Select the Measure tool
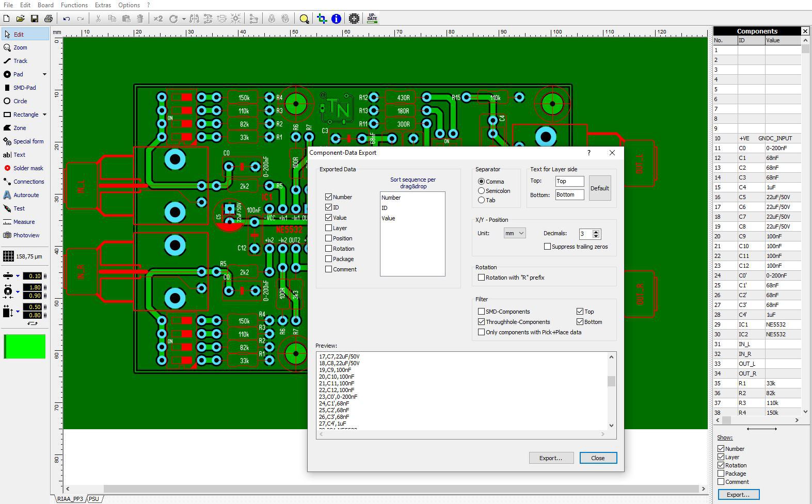Image resolution: width=812 pixels, height=504 pixels. point(24,222)
